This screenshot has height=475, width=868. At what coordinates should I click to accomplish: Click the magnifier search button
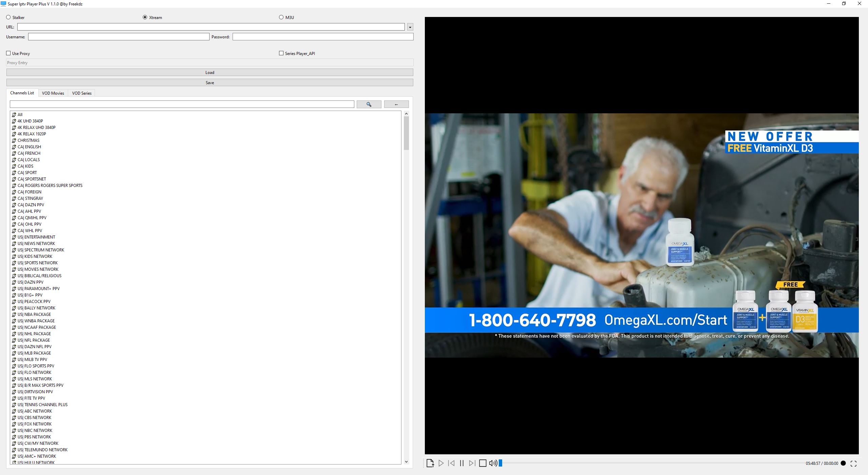(369, 104)
